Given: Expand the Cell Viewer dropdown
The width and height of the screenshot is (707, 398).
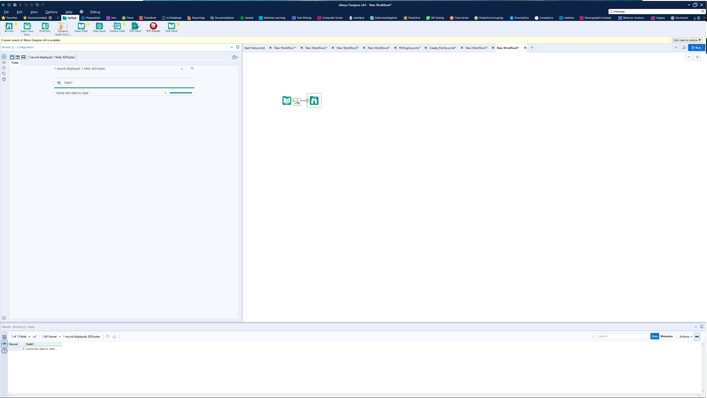Looking at the screenshot, I should click(51, 337).
